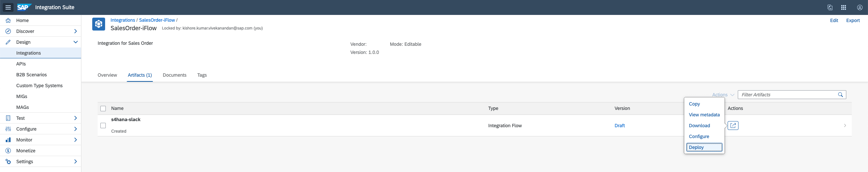
Task: Click the Export button
Action: click(x=853, y=20)
